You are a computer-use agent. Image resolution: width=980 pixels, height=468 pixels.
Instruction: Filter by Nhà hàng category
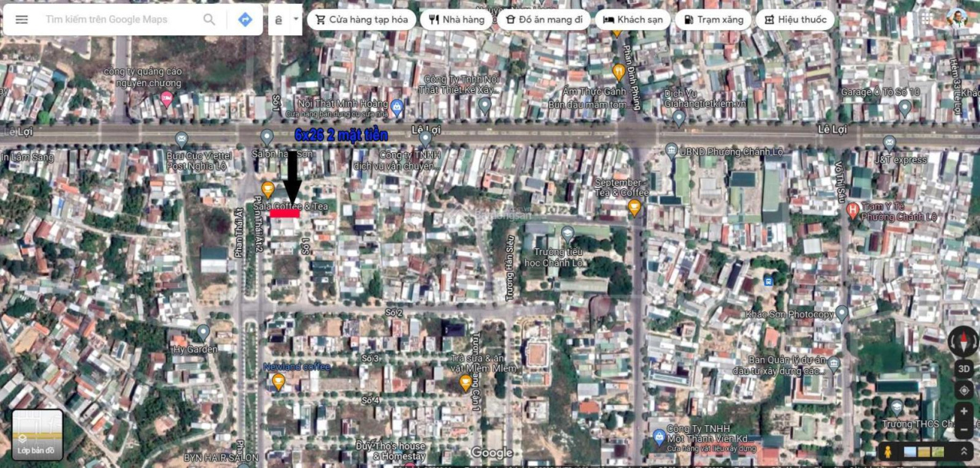coord(456,19)
